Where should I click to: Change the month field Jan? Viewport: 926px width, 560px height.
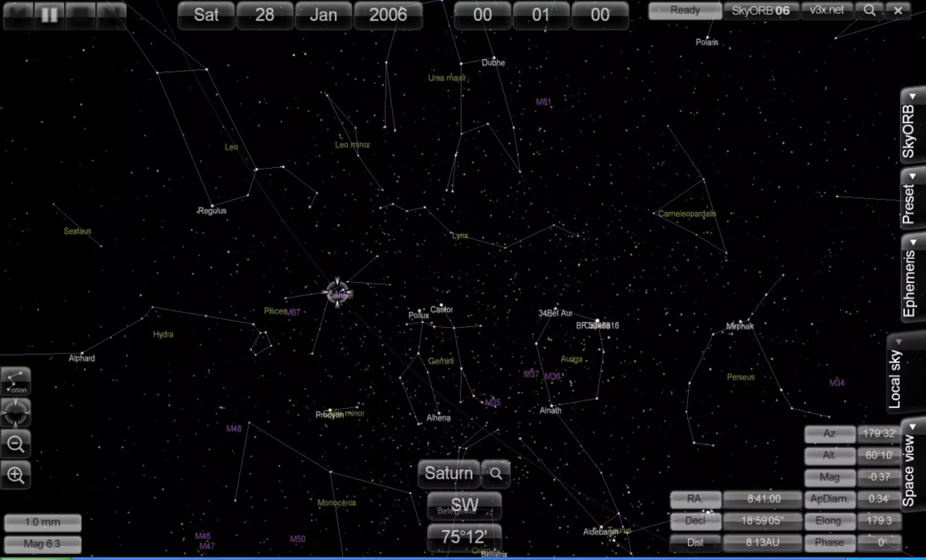point(323,15)
